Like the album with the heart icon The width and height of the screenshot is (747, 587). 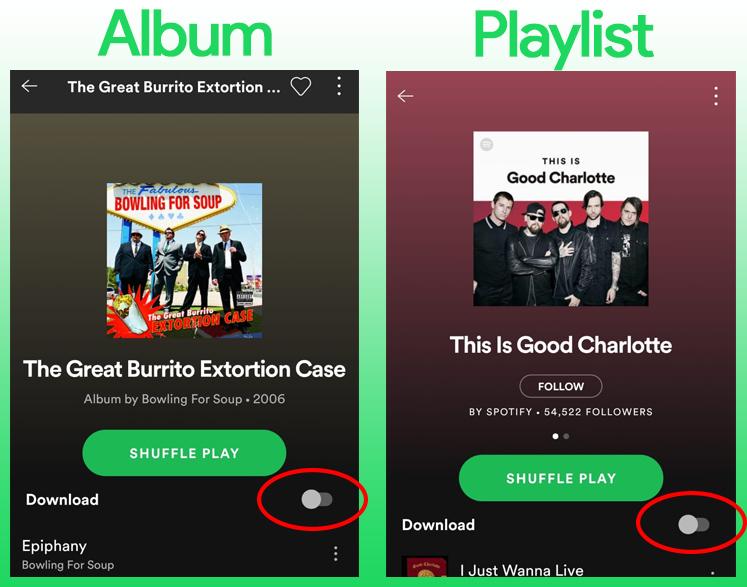click(x=301, y=86)
